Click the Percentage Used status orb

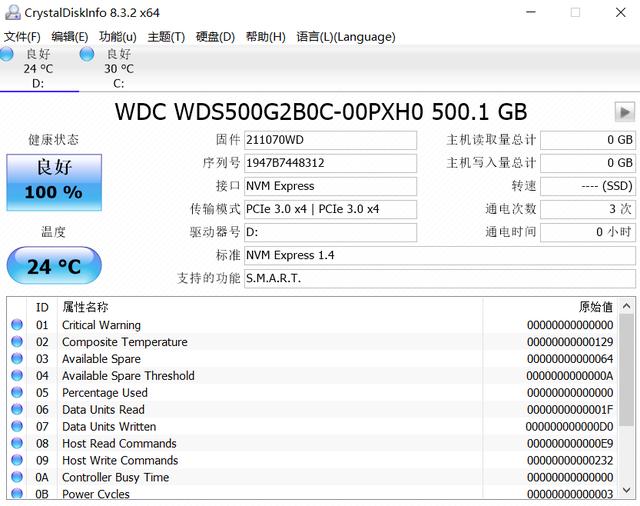[17, 393]
